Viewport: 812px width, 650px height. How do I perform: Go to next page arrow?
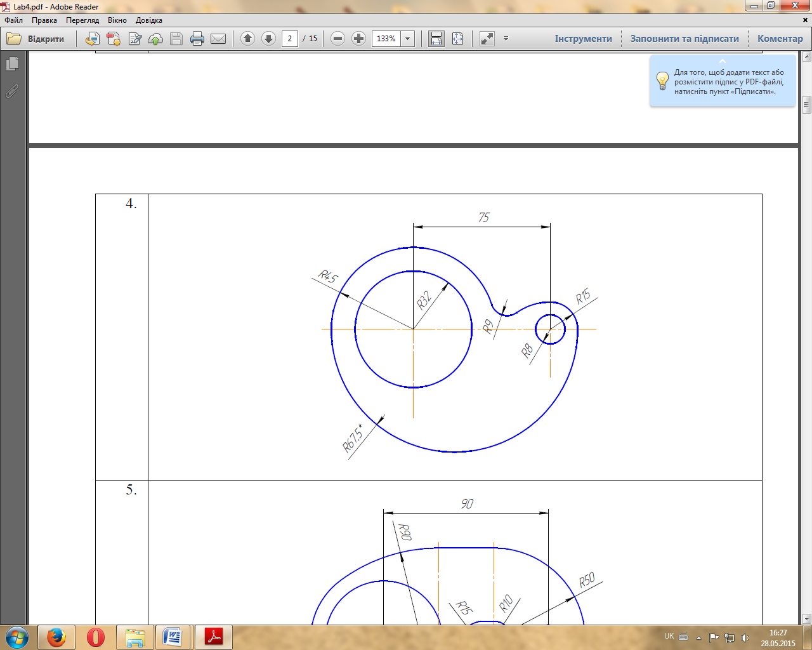(x=268, y=39)
